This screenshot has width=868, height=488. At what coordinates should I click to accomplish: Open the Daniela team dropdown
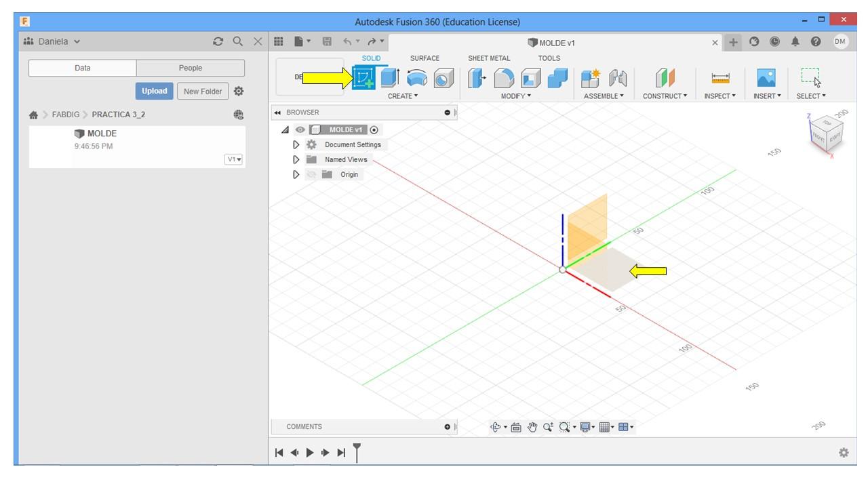[52, 41]
